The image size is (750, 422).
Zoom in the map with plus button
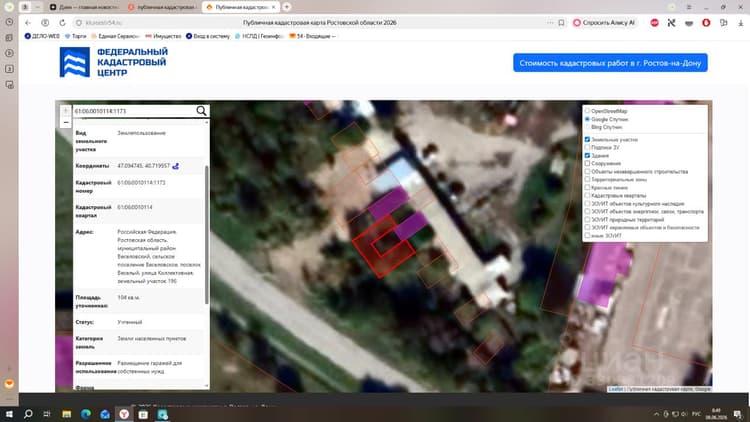pyautogui.click(x=66, y=111)
